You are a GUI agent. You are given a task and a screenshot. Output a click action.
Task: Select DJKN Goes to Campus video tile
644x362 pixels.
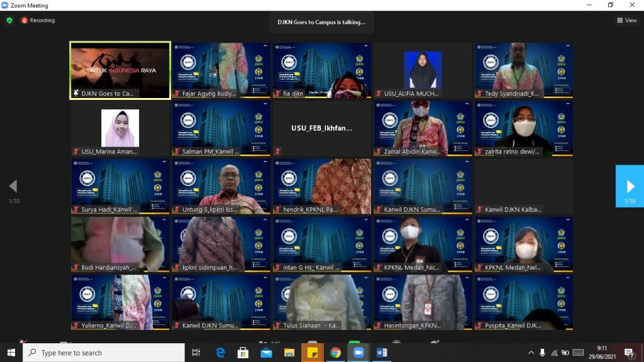120,70
